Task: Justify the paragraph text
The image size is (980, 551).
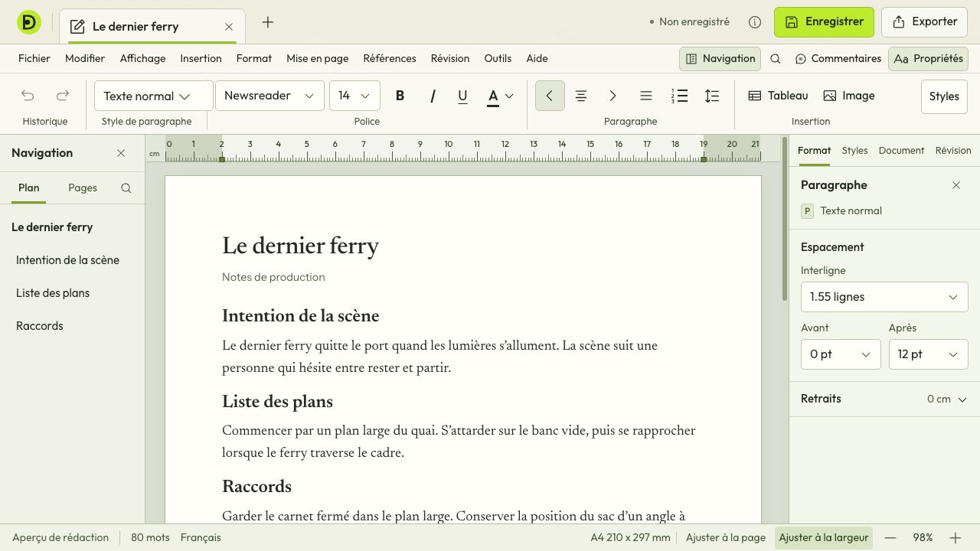Action: [646, 96]
